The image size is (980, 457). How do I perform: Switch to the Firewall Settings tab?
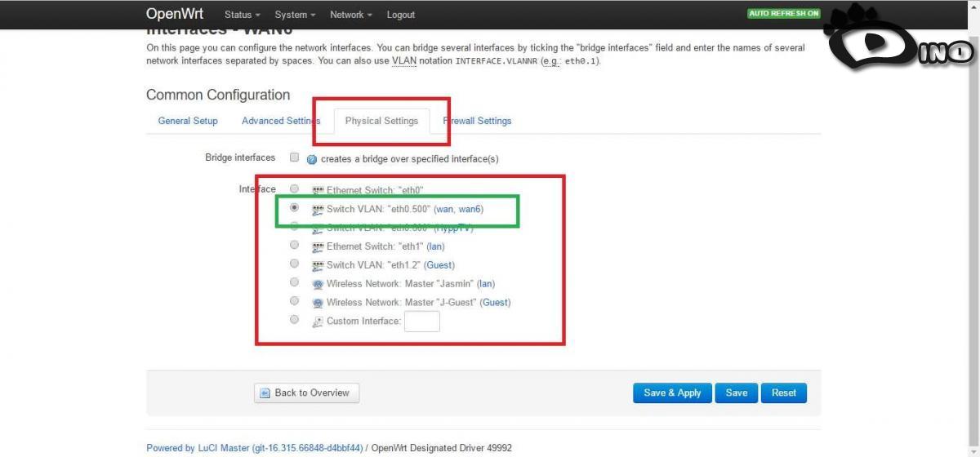click(x=478, y=121)
